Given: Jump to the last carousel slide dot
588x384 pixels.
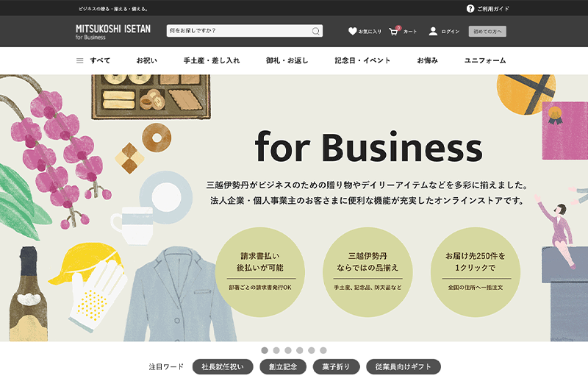Looking at the screenshot, I should 323,350.
